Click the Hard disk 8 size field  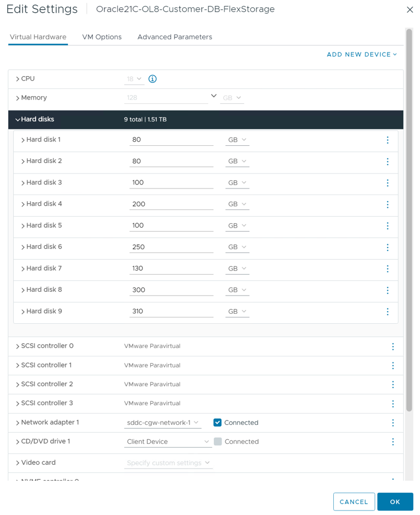point(171,290)
